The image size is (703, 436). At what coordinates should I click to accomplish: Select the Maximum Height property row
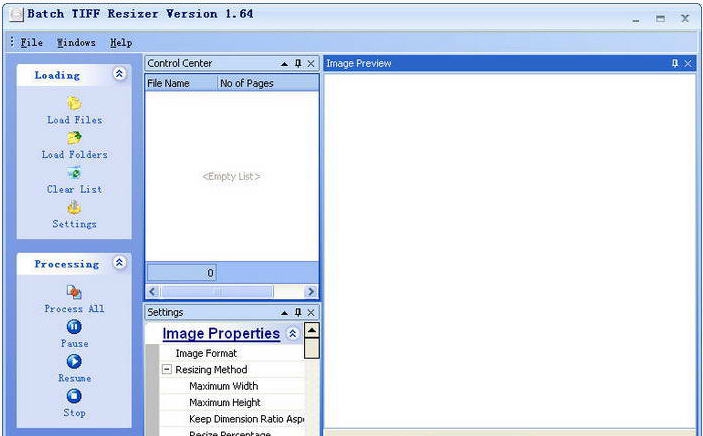coord(231,403)
